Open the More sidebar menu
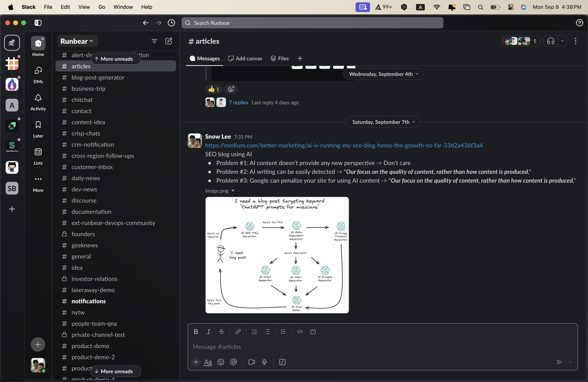The height and width of the screenshot is (382, 588). [x=38, y=184]
